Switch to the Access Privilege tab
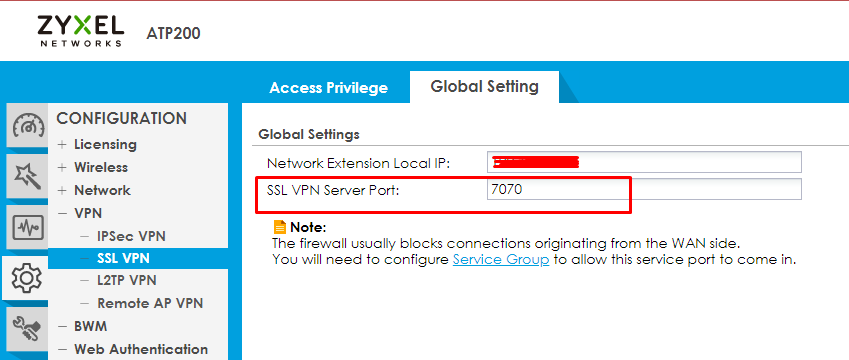The height and width of the screenshot is (360, 849). (x=329, y=88)
